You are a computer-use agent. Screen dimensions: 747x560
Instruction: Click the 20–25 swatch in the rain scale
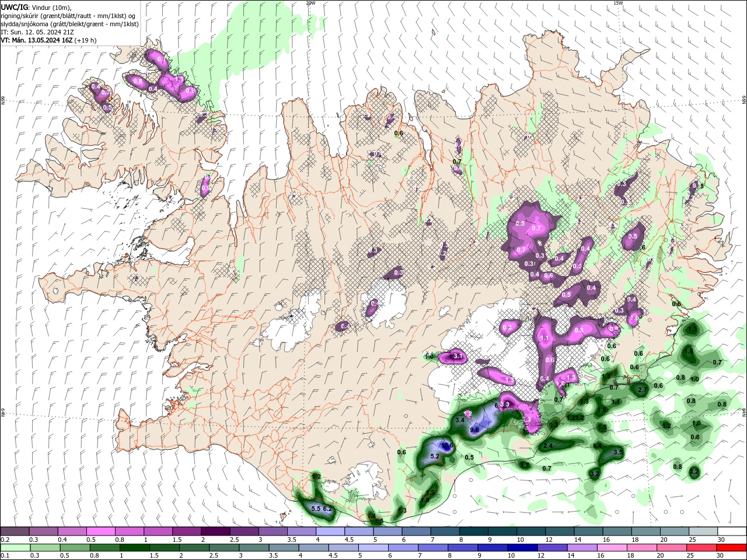point(673,548)
